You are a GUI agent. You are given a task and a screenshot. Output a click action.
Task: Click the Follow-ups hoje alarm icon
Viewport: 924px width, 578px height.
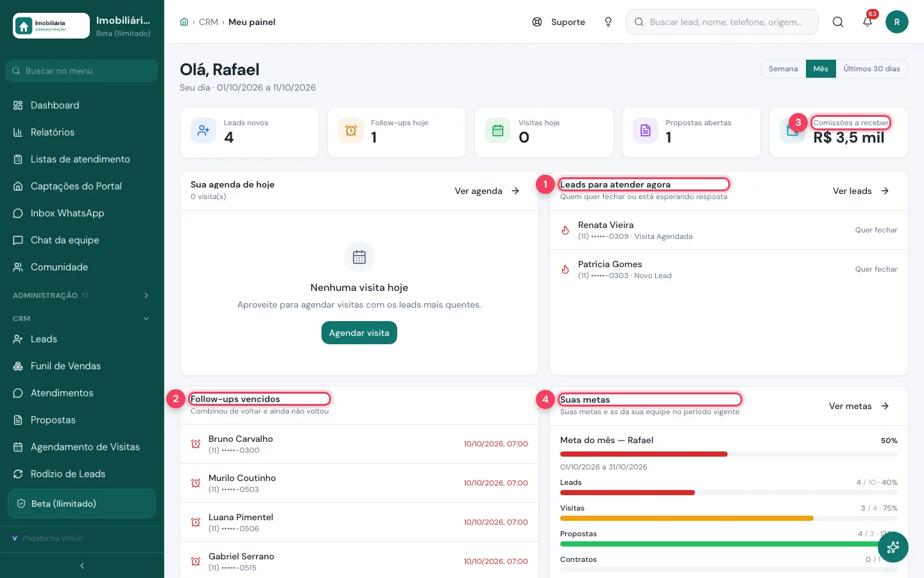tap(351, 130)
